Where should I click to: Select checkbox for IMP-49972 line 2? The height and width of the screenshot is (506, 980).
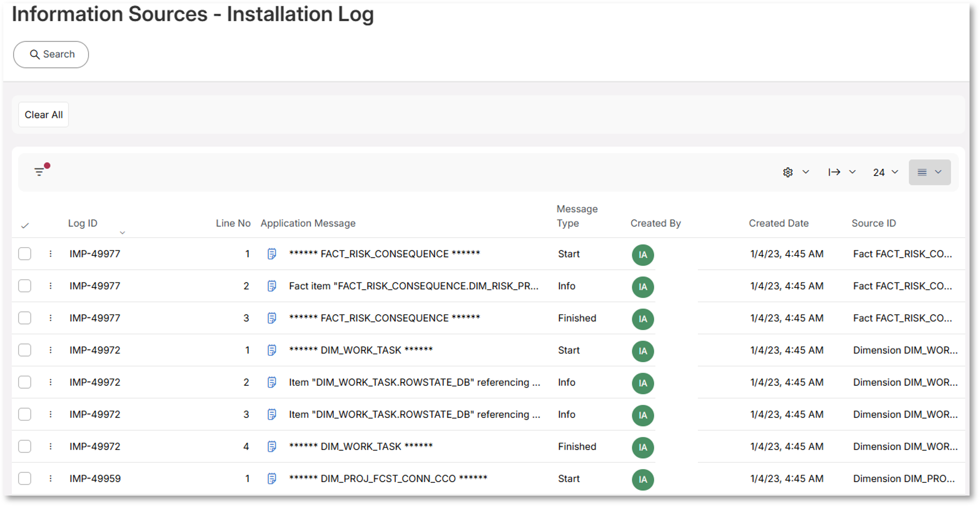coord(25,382)
